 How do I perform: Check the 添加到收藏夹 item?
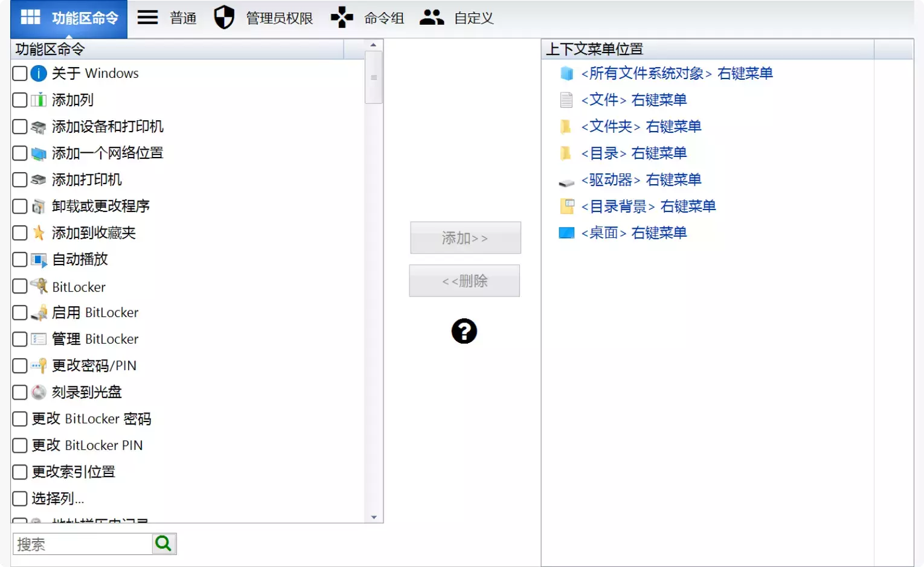point(19,232)
